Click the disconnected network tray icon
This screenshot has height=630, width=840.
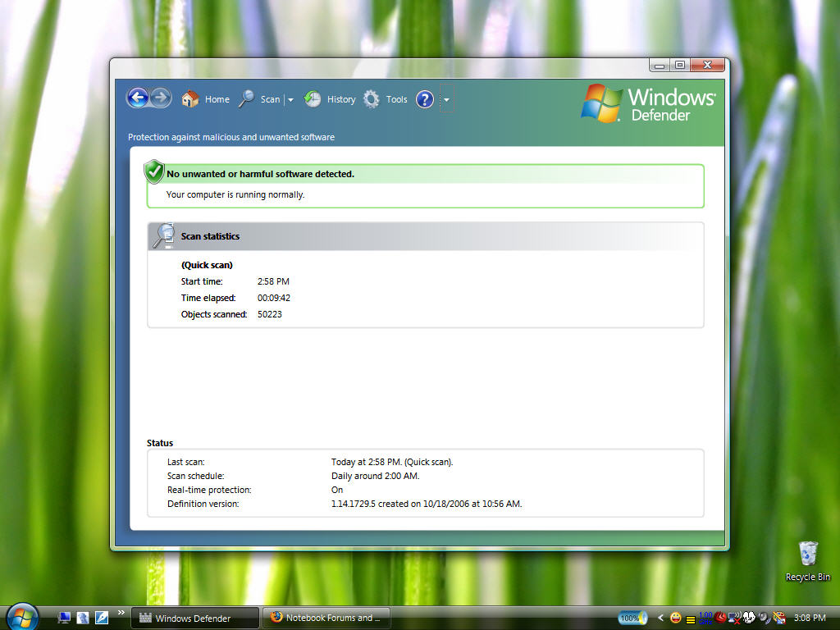tap(734, 619)
